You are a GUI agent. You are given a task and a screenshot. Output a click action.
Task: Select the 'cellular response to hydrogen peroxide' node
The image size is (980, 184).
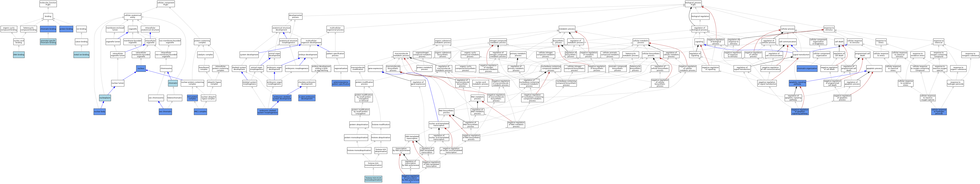pyautogui.click(x=939, y=112)
